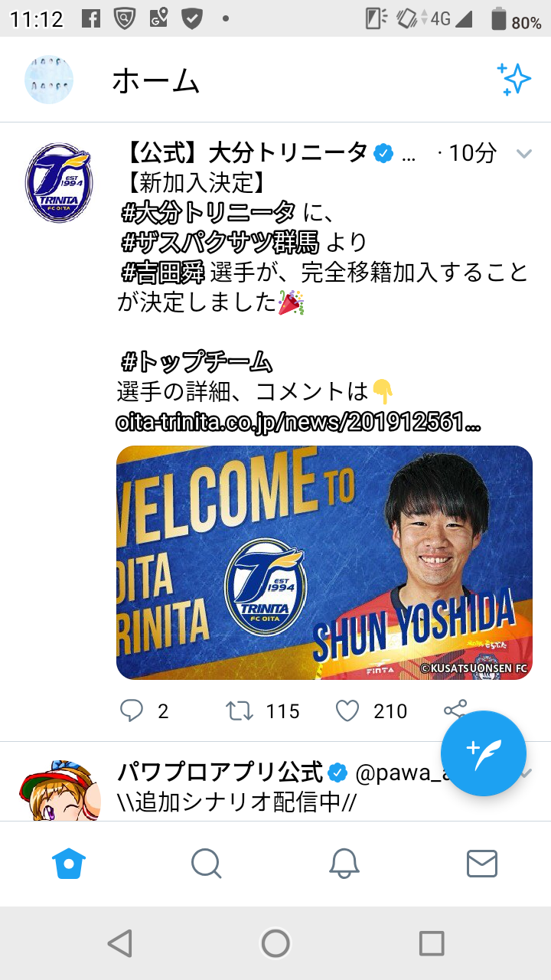This screenshot has height=980, width=551.
Task: Tap Android back navigation button
Action: [120, 943]
